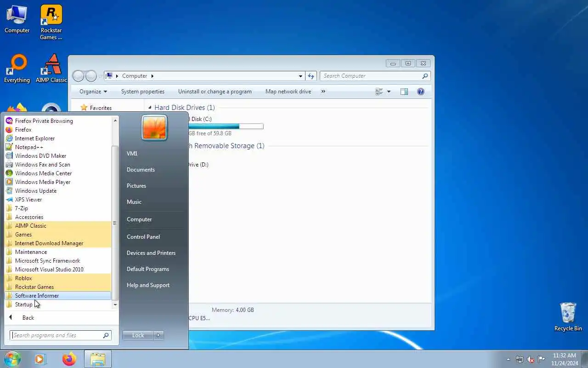Open Internet Explorer in the programs list
This screenshot has width=588, height=368.
58,138
